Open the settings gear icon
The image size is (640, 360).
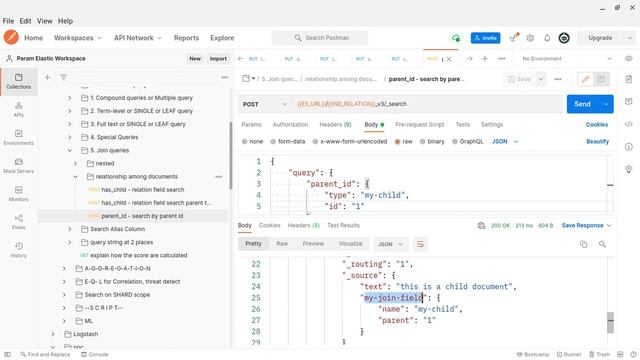pos(530,38)
